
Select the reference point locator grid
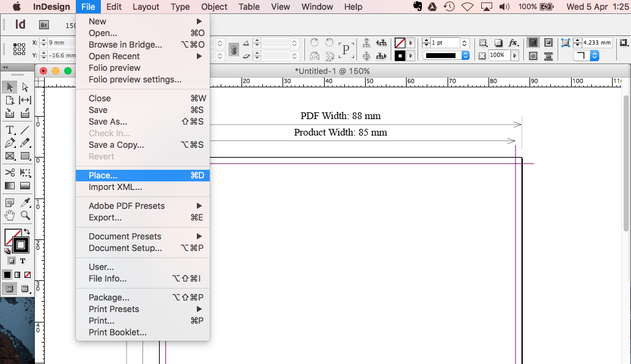[x=19, y=49]
